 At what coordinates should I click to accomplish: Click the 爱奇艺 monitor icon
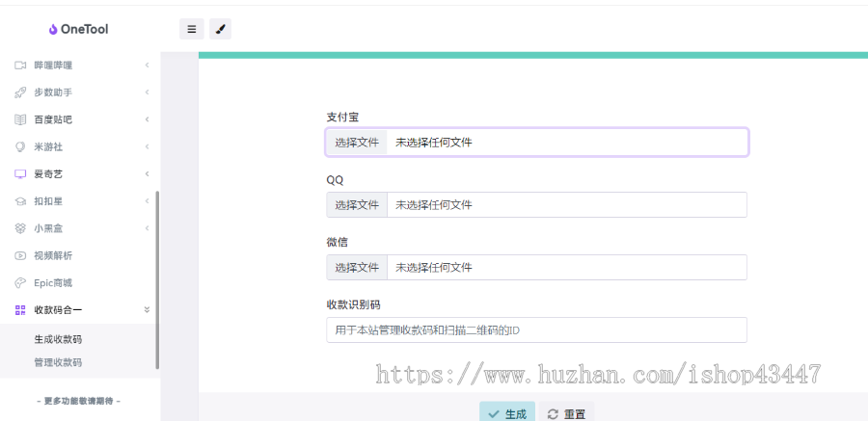(x=20, y=174)
